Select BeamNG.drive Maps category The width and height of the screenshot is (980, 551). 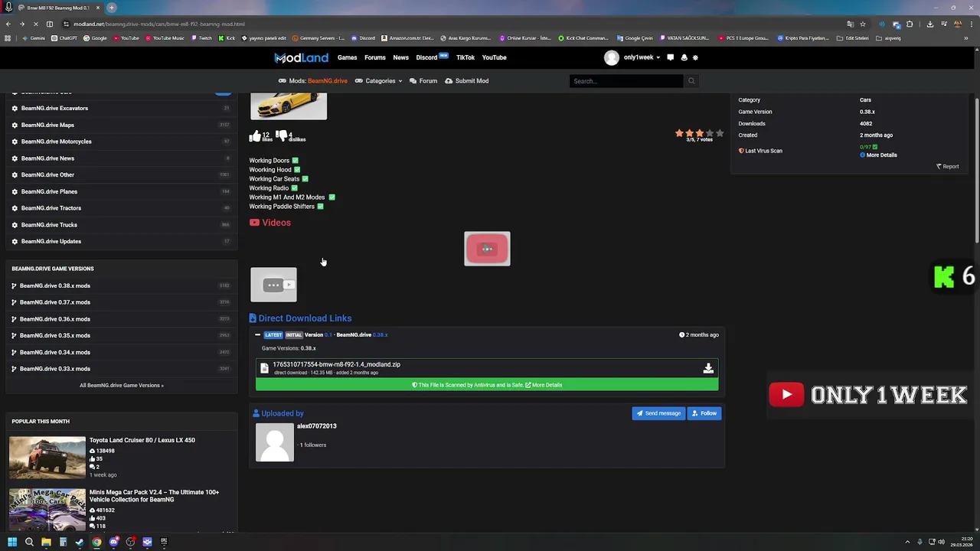pyautogui.click(x=47, y=125)
